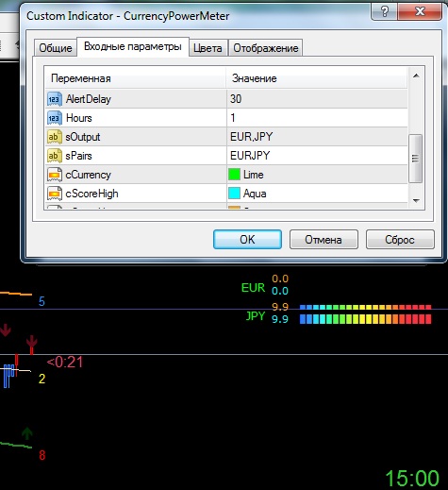Click the Отмена button

point(324,240)
